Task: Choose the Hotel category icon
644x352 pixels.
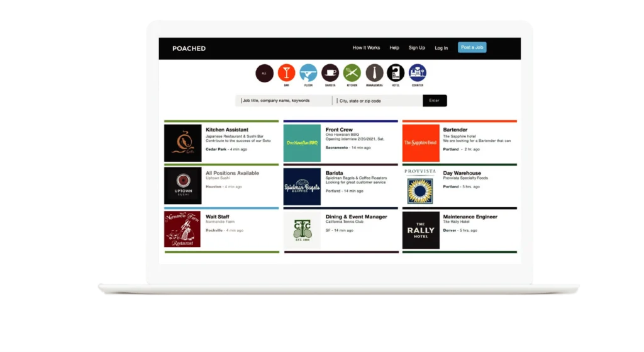Action: (396, 73)
